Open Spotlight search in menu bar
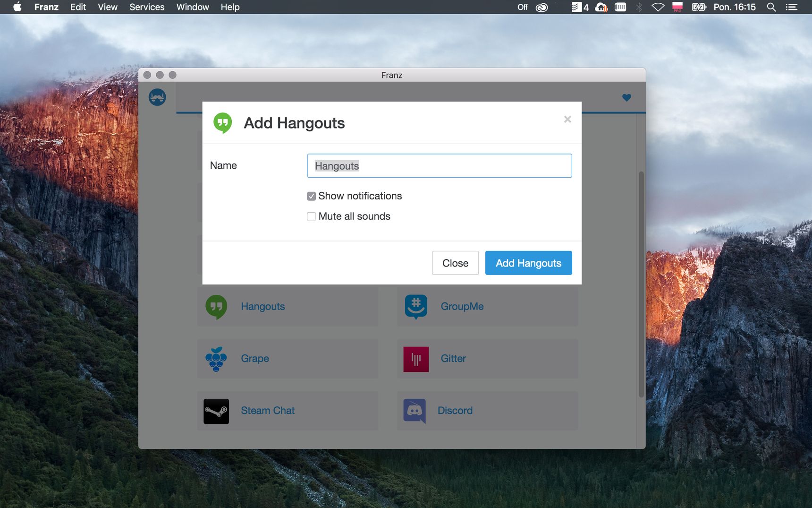Screen dimensions: 812x508 [771, 7]
